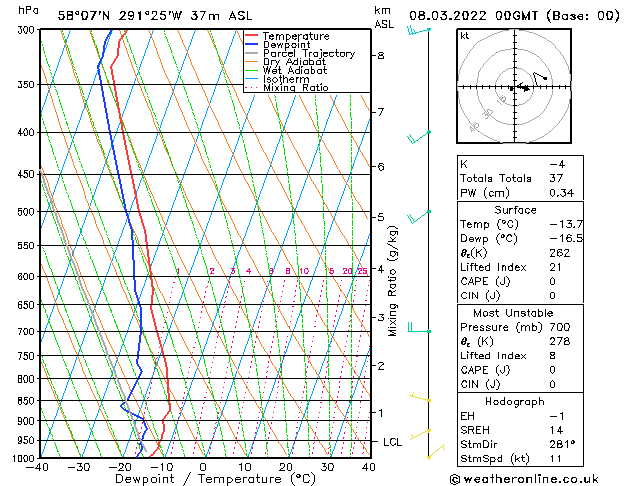
Task: Click the vertical 'Mixing Ratio (g/kg)' axis title
Action: pyautogui.click(x=392, y=281)
